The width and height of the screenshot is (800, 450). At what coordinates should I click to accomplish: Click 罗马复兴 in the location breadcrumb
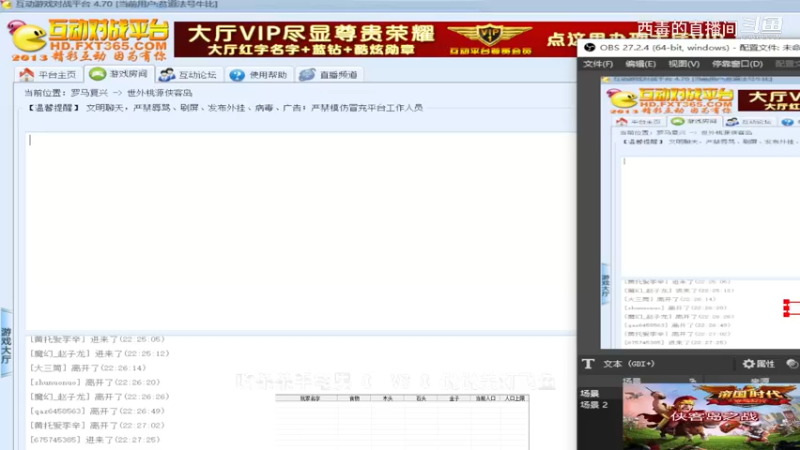pyautogui.click(x=89, y=93)
